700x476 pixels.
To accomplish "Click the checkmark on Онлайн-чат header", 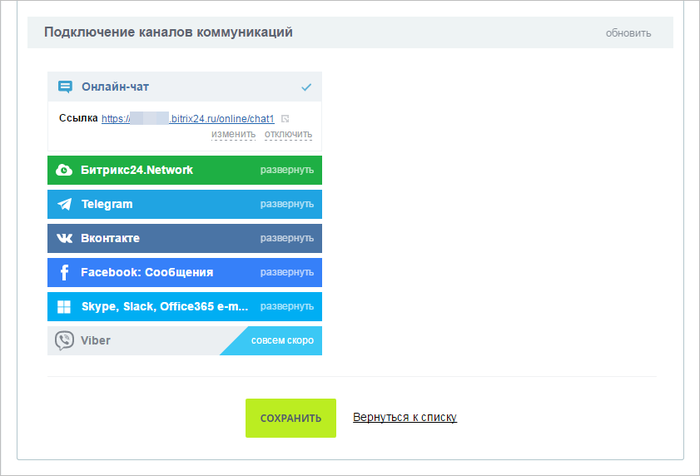I will pos(306,87).
